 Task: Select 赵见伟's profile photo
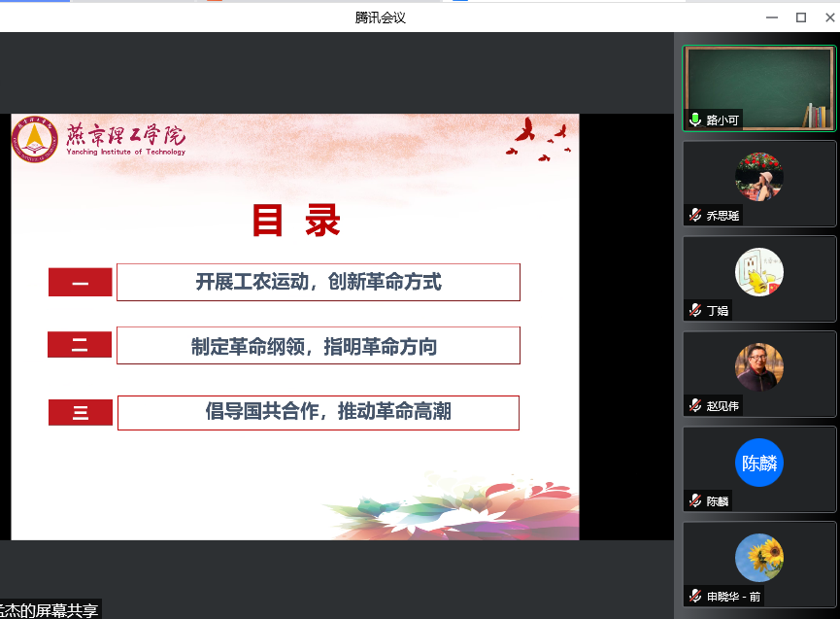[758, 367]
